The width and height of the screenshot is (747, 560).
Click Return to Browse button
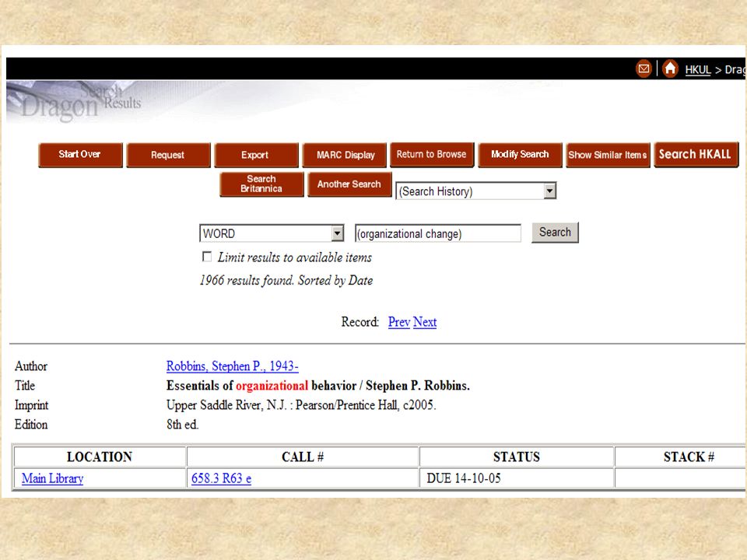click(432, 154)
